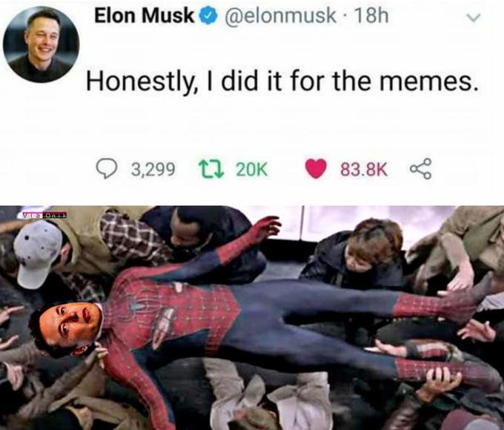Click the watermark label on the meme image
504x430 pixels.
(x=45, y=214)
